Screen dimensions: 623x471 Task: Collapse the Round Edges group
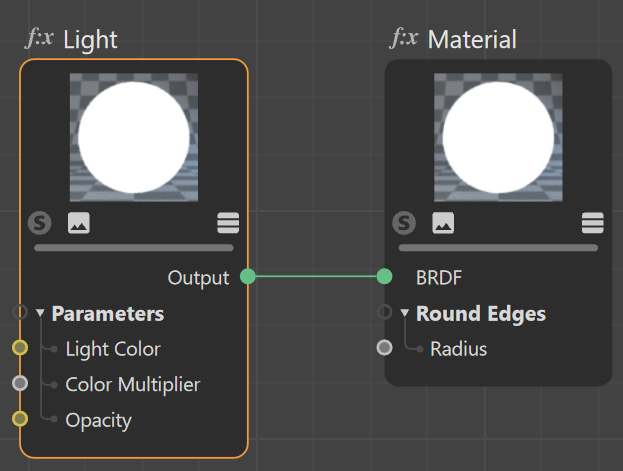[x=404, y=313]
